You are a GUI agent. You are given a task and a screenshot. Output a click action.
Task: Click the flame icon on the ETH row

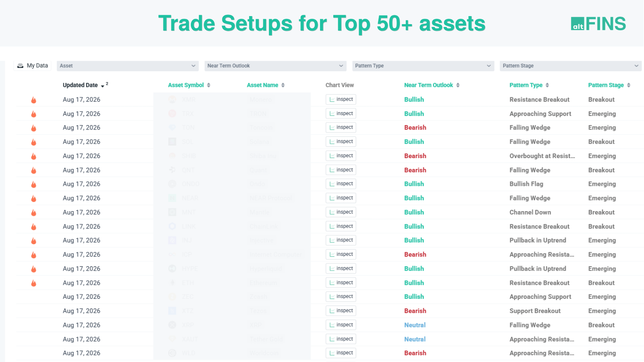[x=34, y=283]
